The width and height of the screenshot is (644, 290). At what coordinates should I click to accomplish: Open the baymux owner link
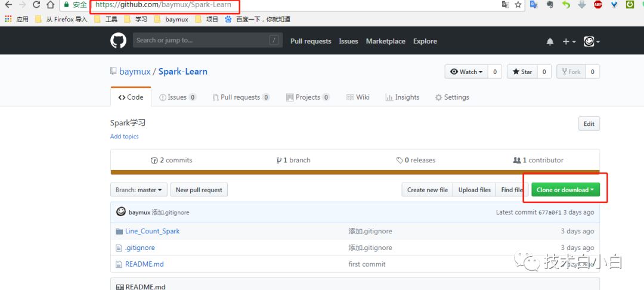click(135, 72)
